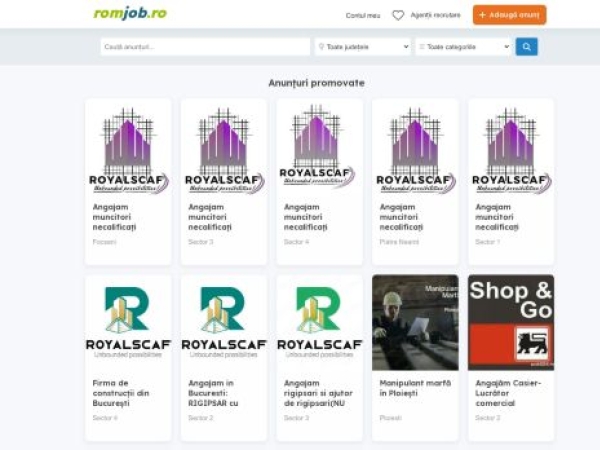Viewport: 600px width, 450px height.
Task: Open the Toate județele dropdown
Action: point(363,47)
